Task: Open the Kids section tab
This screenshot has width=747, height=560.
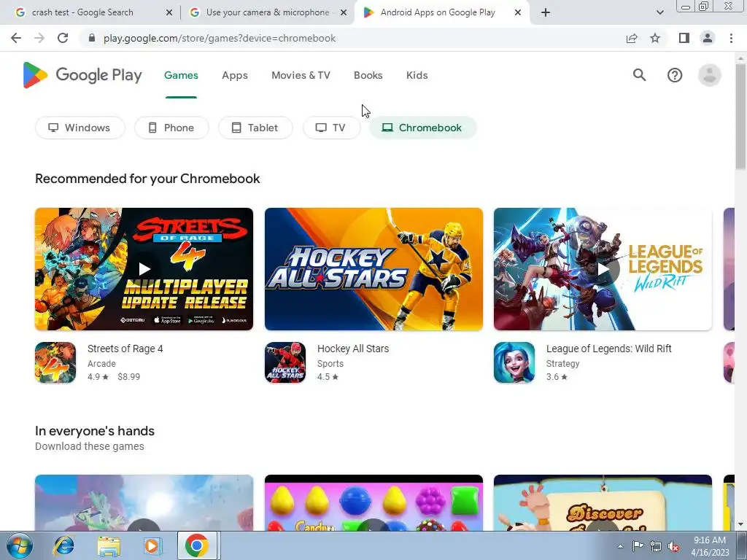Action: (417, 75)
